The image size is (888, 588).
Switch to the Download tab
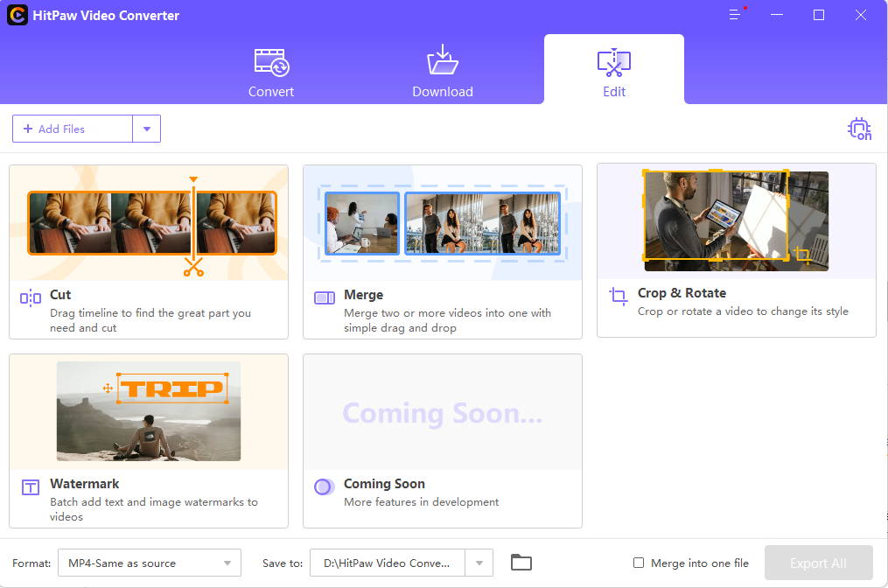[442, 69]
